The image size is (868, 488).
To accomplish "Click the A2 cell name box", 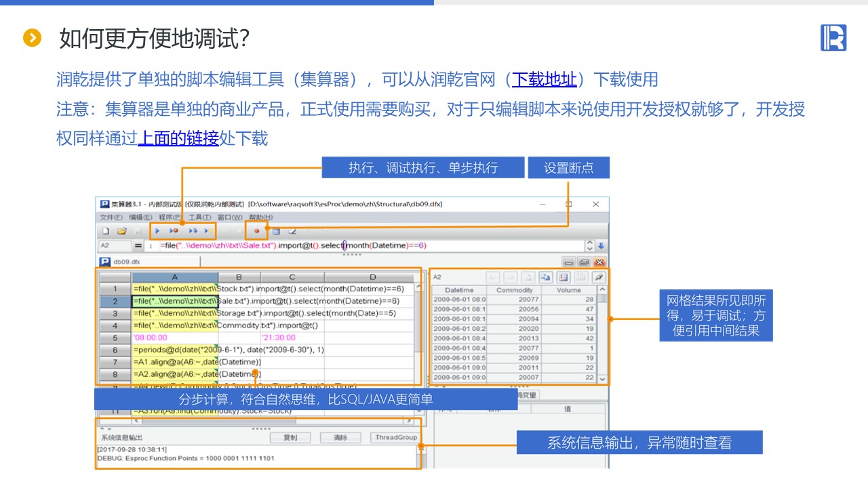I will 113,245.
